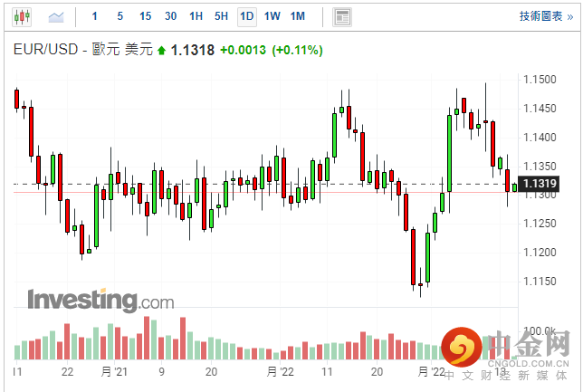Pick the 1M monthly interval
Image resolution: width=583 pixels, height=392 pixels.
tap(297, 16)
